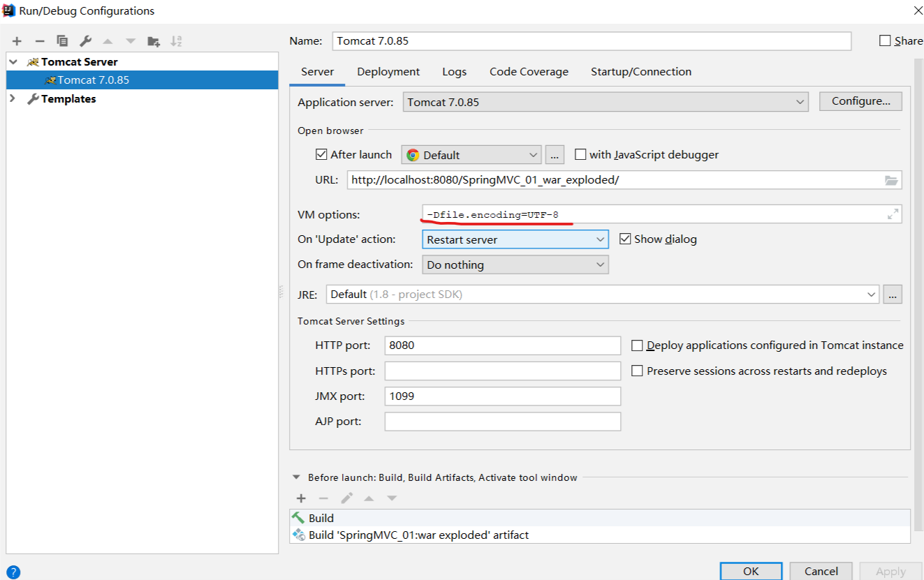The image size is (924, 580).
Task: Switch to the Code Coverage tab
Action: point(529,72)
